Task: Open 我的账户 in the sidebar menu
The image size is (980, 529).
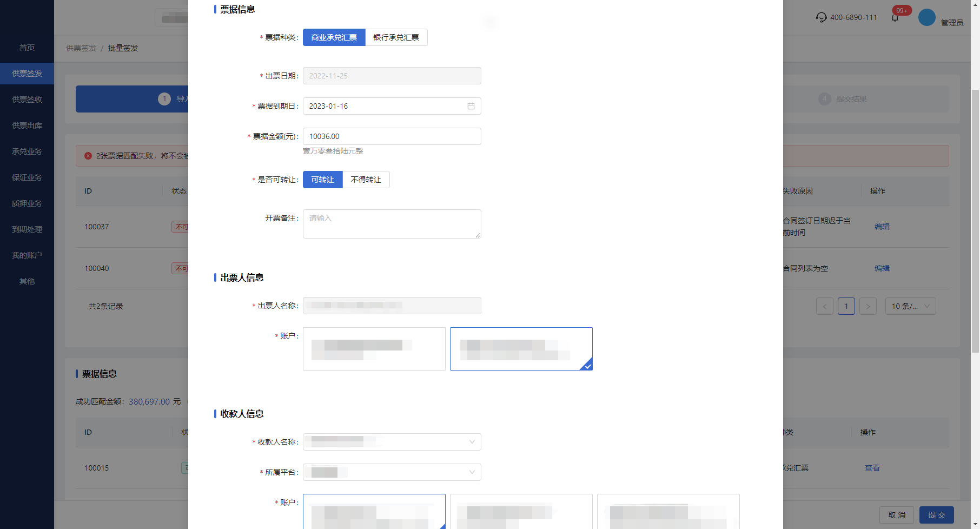Action: [x=27, y=255]
